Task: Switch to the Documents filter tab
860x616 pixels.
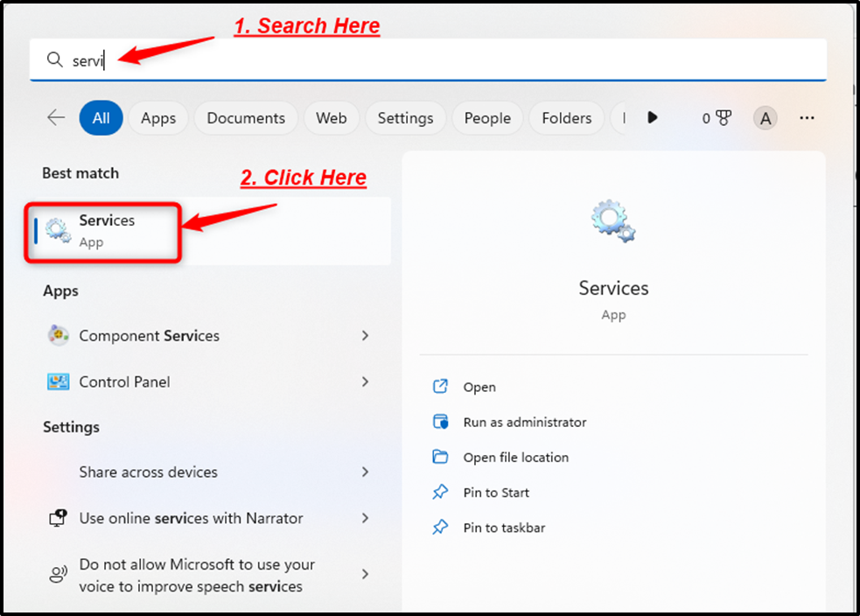Action: [246, 117]
